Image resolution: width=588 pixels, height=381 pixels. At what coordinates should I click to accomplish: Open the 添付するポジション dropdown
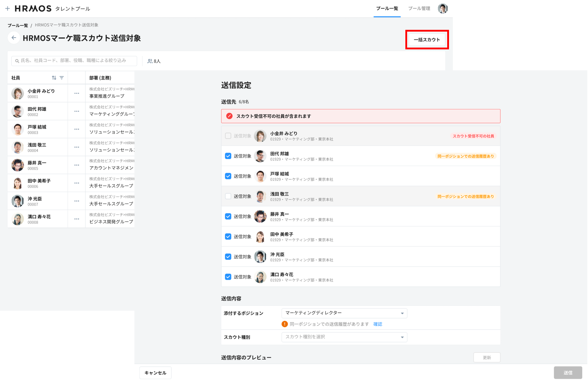(344, 313)
